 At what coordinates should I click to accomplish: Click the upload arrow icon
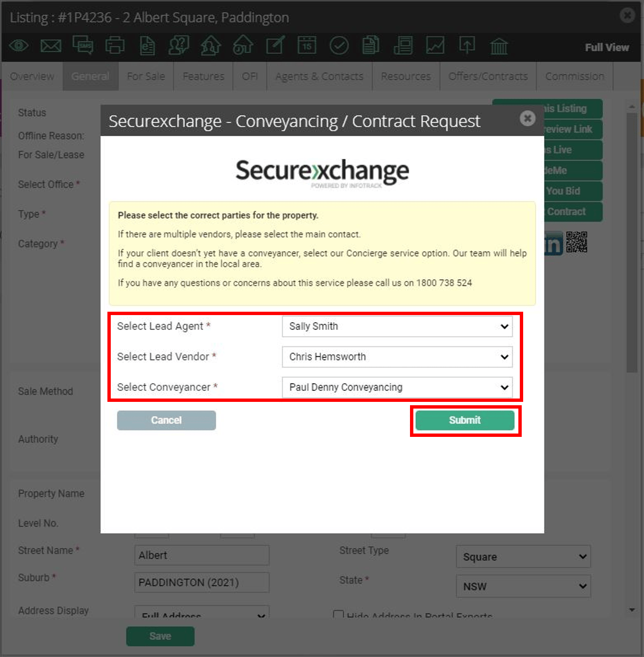point(467,46)
